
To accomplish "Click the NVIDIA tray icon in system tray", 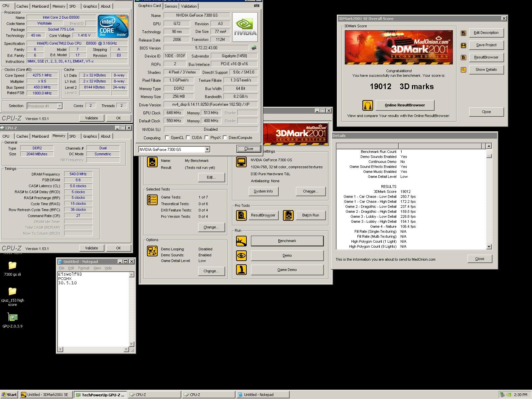I will pos(509,395).
